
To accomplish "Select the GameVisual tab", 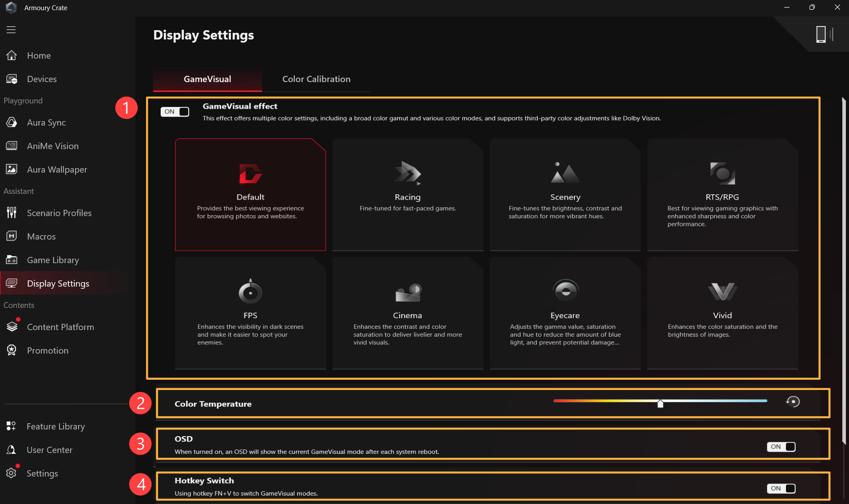I will pos(207,79).
